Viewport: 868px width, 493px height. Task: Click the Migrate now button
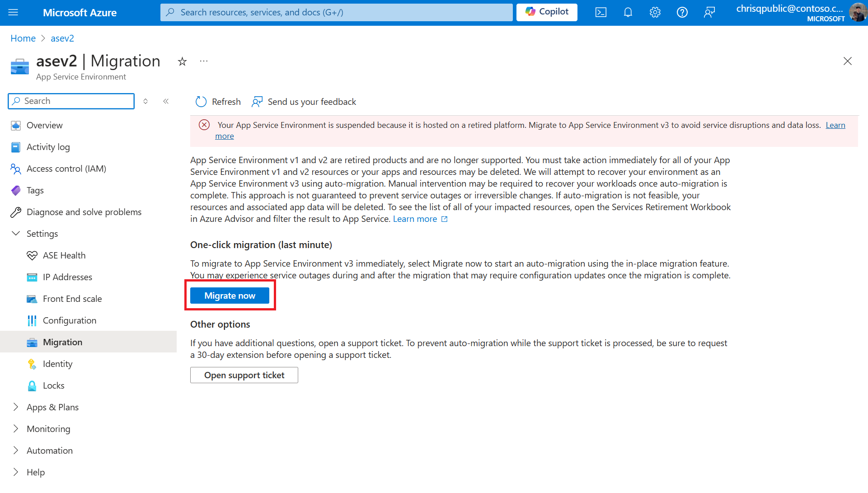tap(230, 295)
